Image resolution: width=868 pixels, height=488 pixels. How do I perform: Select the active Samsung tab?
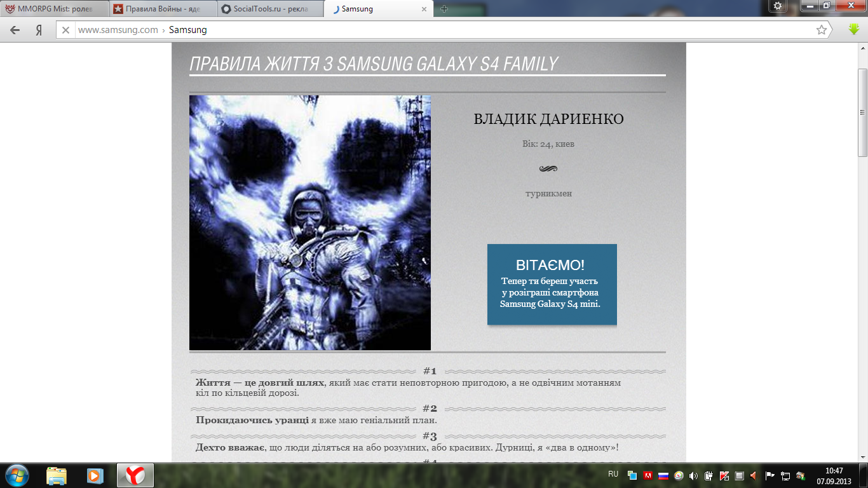point(378,9)
